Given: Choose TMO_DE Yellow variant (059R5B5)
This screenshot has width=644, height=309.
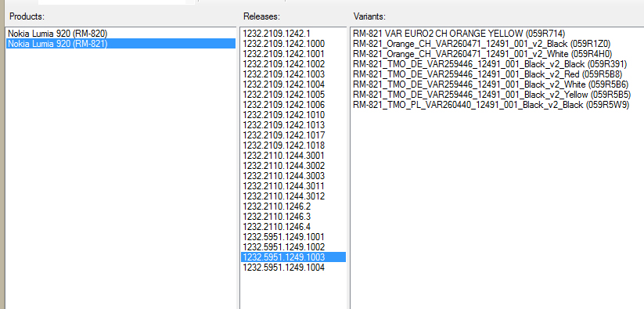Looking at the screenshot, I should coord(492,95).
